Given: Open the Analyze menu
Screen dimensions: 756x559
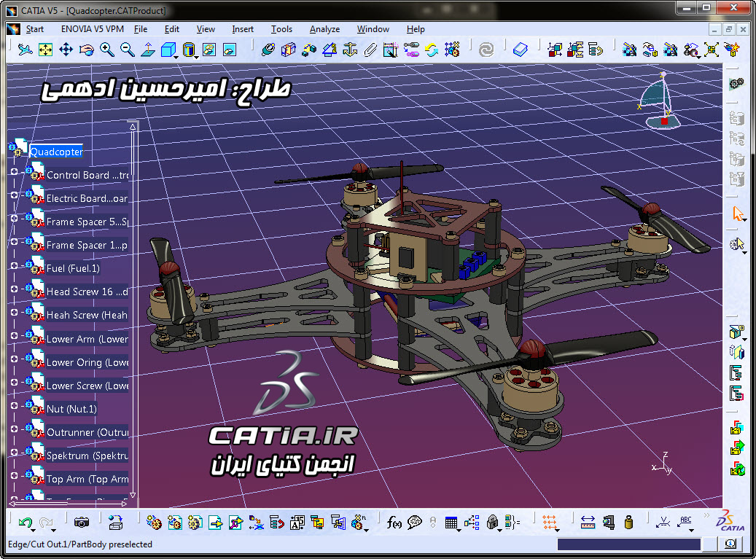Looking at the screenshot, I should pos(324,29).
